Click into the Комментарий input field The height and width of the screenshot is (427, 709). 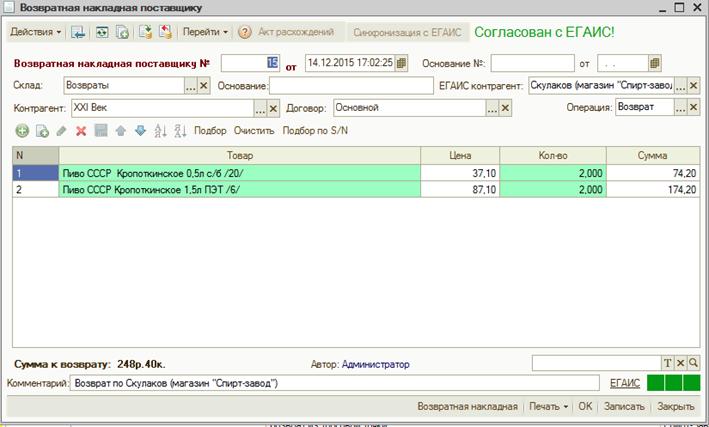click(335, 383)
